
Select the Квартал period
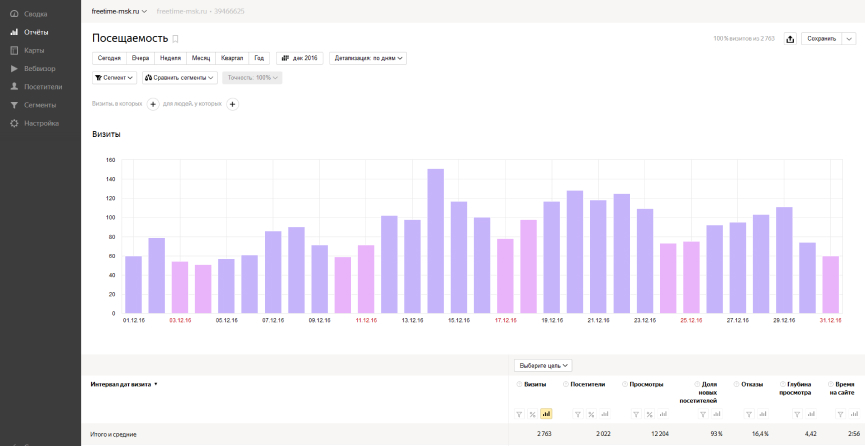[x=232, y=58]
